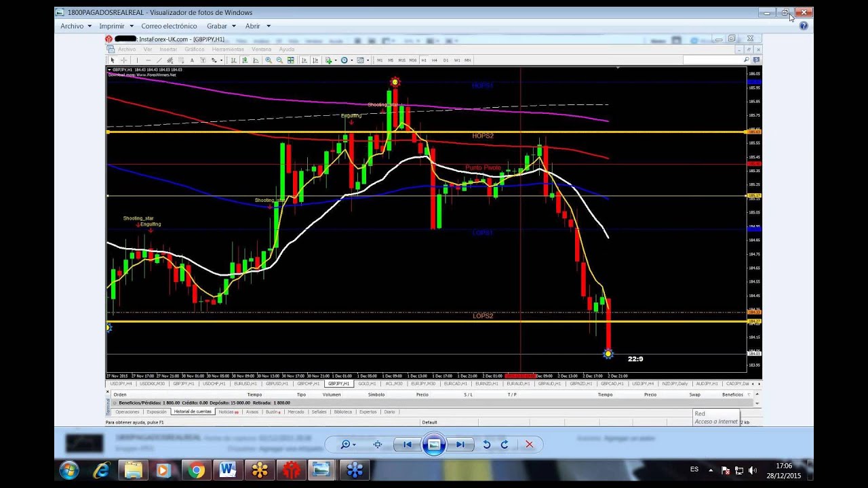Tile chart windows with grid icon
Screen dimensions: 868x488
pos(291,60)
